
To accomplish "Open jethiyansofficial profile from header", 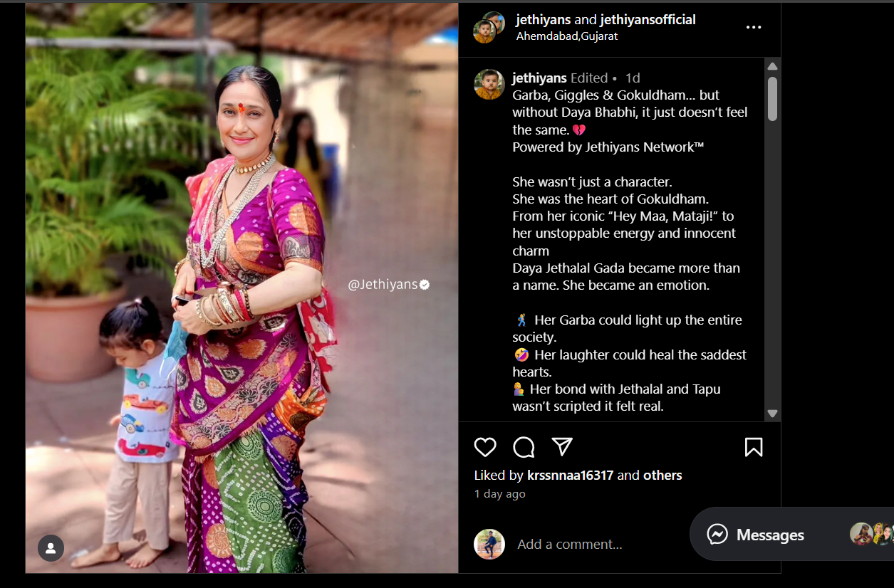I will (648, 20).
